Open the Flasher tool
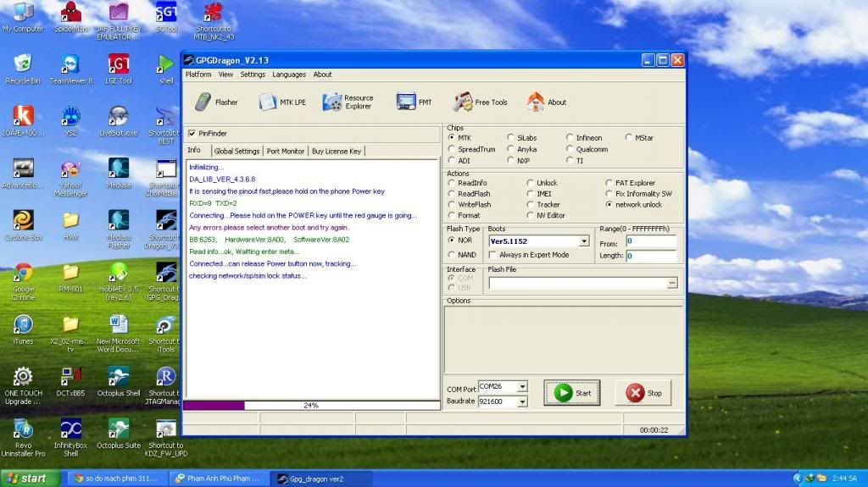The height and width of the screenshot is (487, 868). (216, 102)
